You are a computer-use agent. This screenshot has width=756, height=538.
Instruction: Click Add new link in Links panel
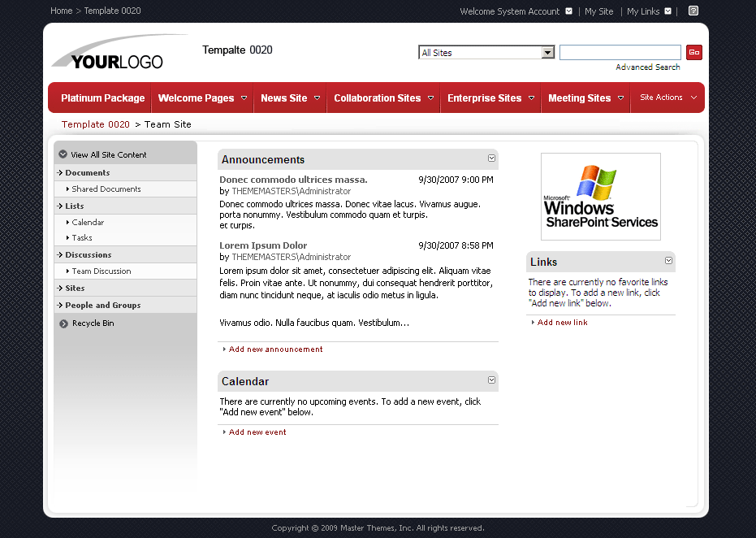[564, 322]
